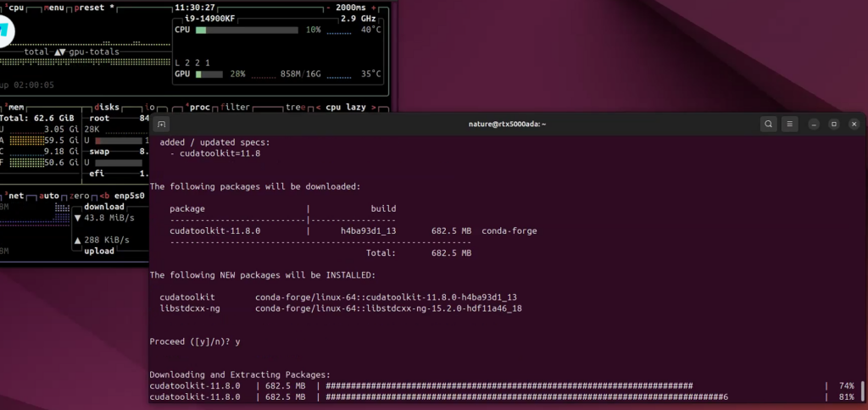Cycle the btop preset option
This screenshot has height=410, width=868.
tap(93, 7)
